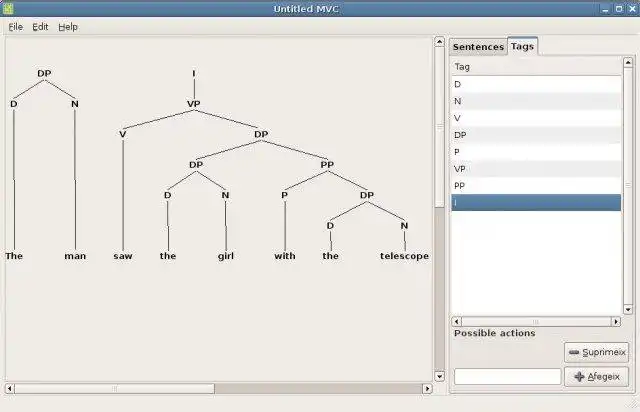
Task: Select the P tag row
Action: [536, 152]
